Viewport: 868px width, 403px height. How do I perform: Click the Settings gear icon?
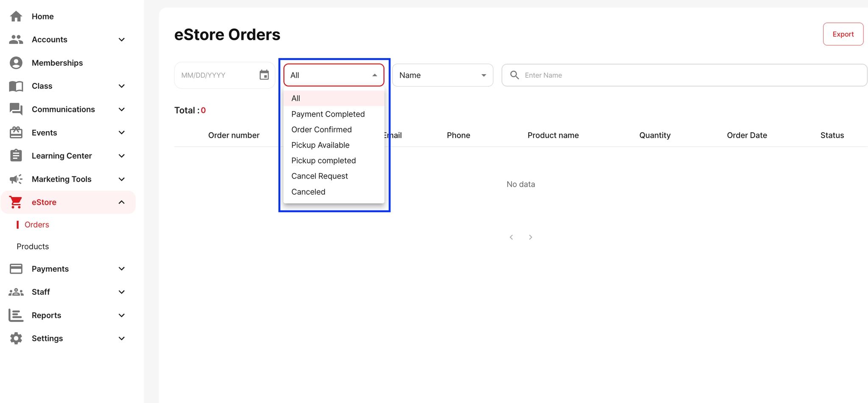[16, 339]
